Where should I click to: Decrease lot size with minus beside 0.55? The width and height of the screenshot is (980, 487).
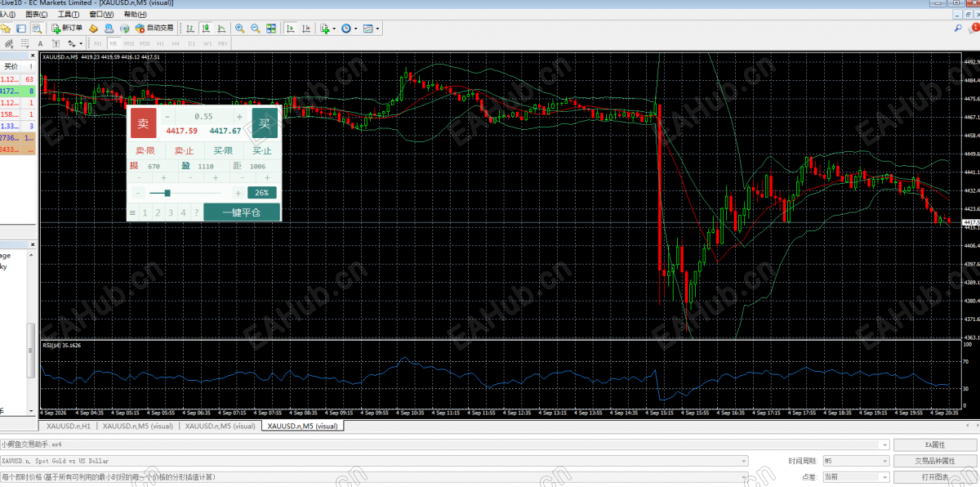(167, 116)
